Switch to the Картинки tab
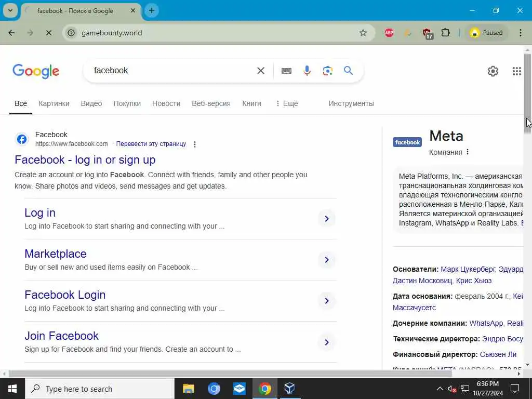This screenshot has width=532, height=399. click(x=54, y=103)
